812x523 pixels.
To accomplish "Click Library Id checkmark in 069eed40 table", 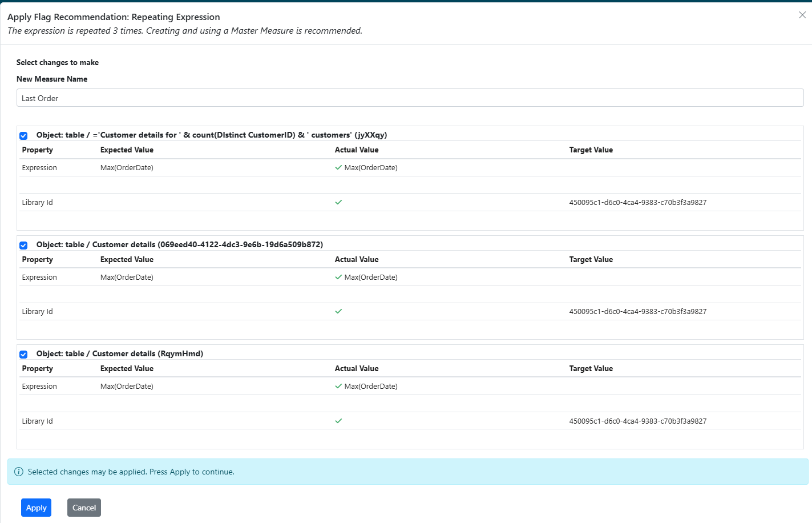I will (338, 312).
